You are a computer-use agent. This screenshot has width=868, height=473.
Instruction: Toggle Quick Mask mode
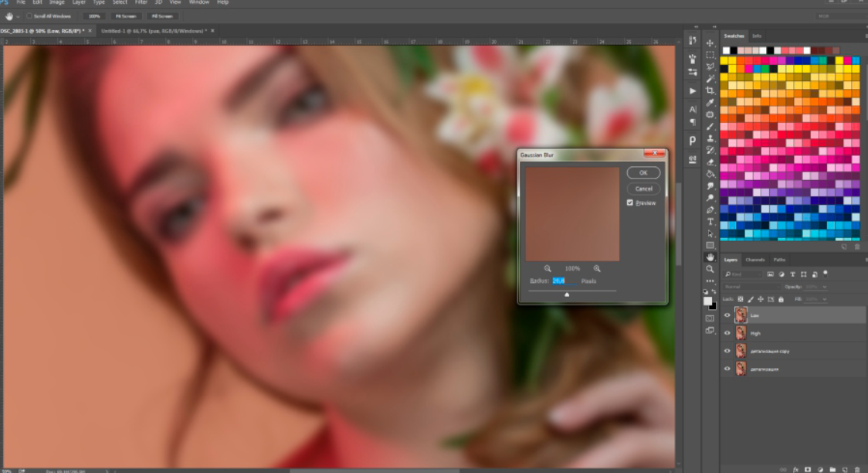click(710, 318)
